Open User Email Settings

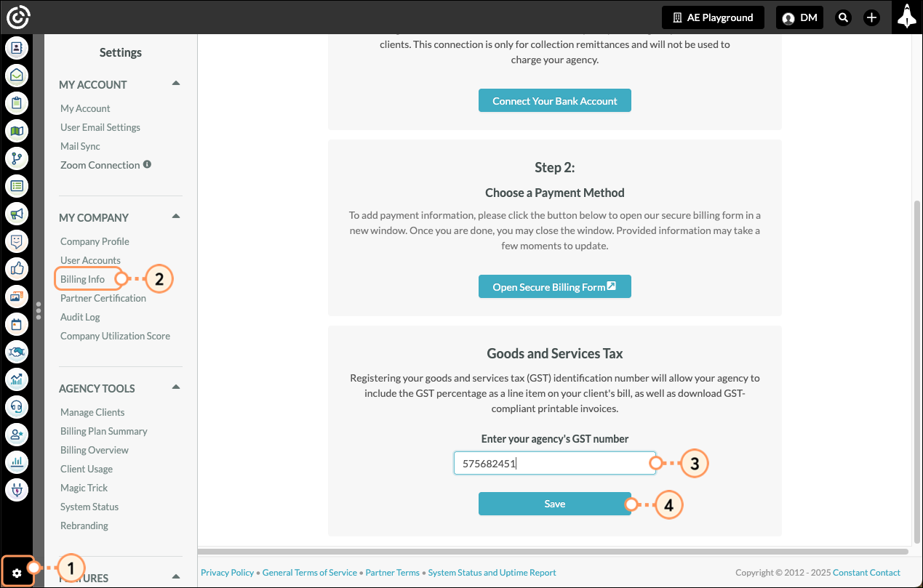click(100, 127)
